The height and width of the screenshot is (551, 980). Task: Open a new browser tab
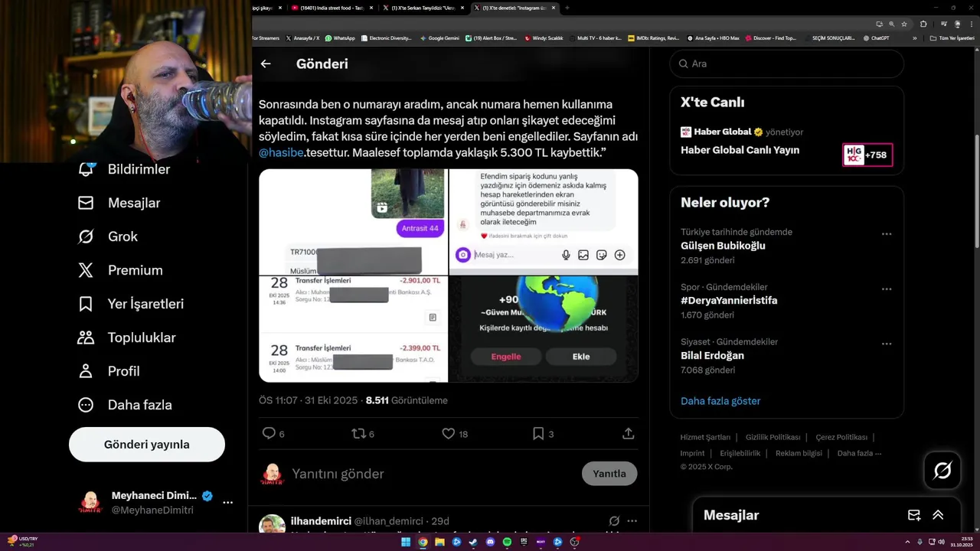pyautogui.click(x=567, y=8)
